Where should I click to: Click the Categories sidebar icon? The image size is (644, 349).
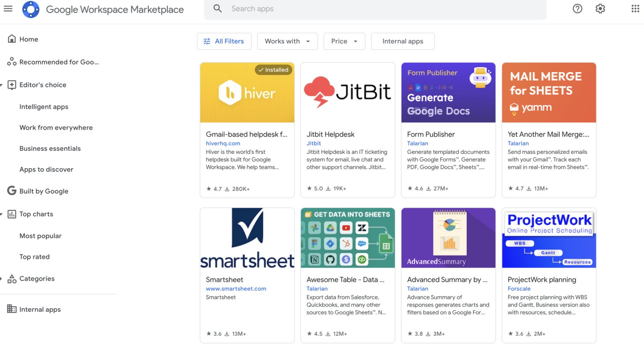tap(12, 278)
